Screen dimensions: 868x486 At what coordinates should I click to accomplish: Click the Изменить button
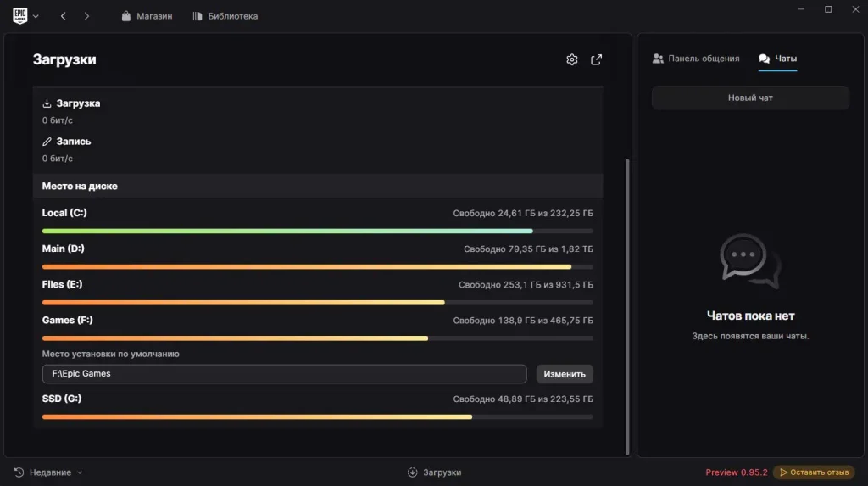coord(564,374)
